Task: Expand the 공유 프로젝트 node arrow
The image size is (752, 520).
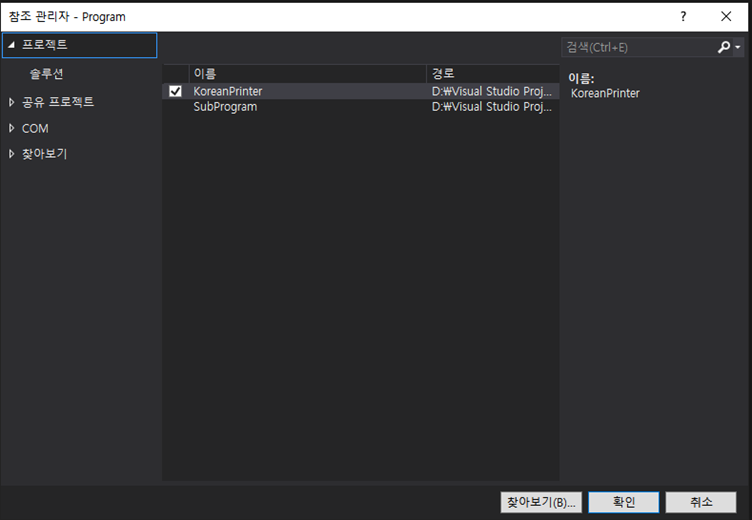Action: (12, 102)
